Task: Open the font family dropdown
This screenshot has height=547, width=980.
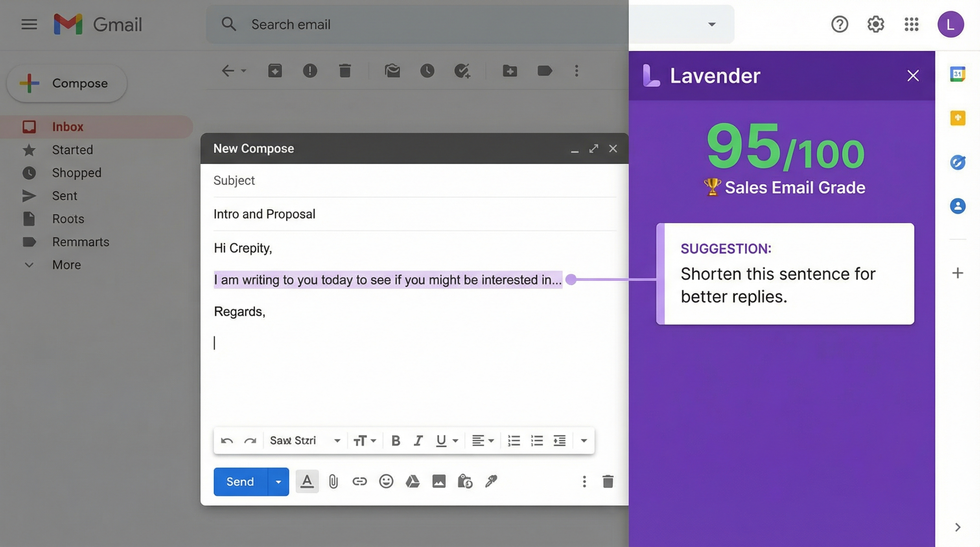Action: click(x=305, y=441)
